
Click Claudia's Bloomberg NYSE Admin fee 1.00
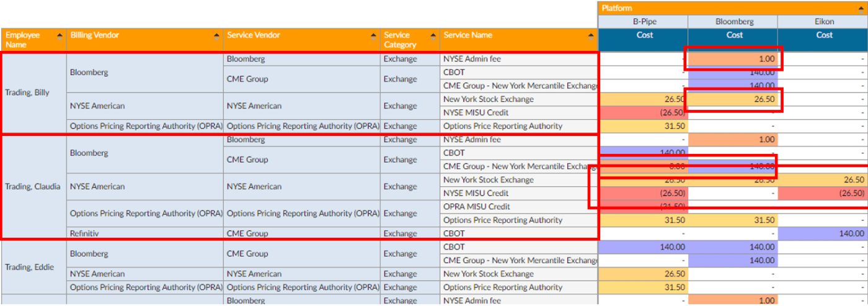[733, 140]
